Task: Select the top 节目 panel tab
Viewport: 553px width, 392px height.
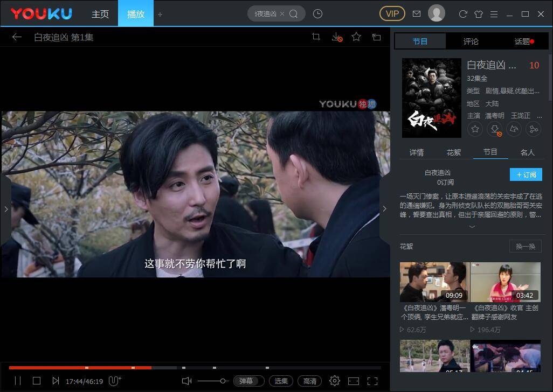Action: [x=420, y=41]
